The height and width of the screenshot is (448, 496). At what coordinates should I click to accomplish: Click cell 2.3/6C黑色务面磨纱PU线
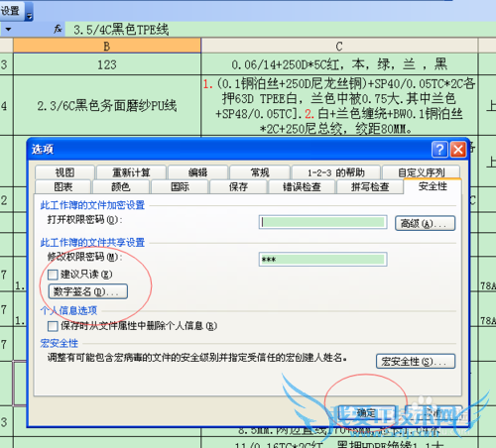(x=107, y=106)
